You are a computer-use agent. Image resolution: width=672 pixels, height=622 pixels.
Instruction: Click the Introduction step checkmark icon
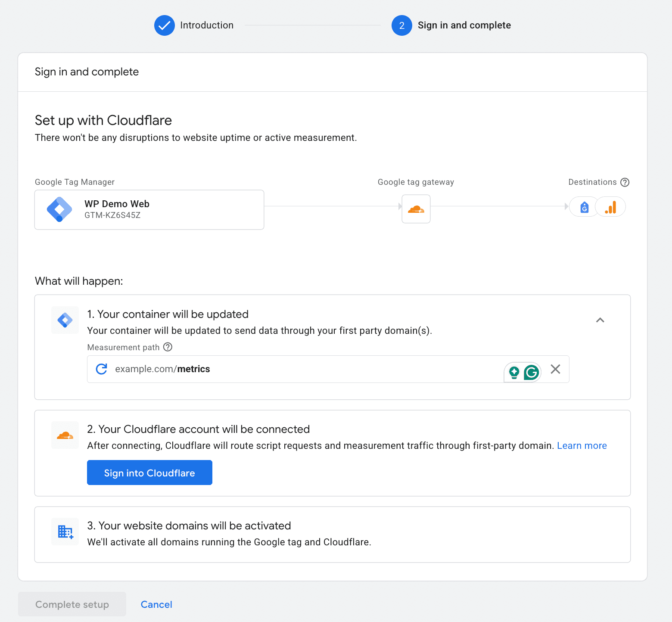coord(165,25)
